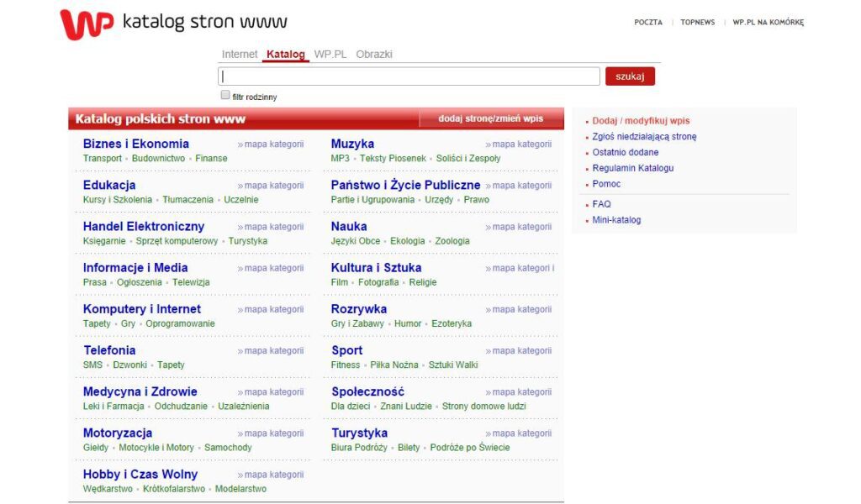The image size is (861, 504).
Task: Open the WP.PL search tab
Action: point(330,55)
